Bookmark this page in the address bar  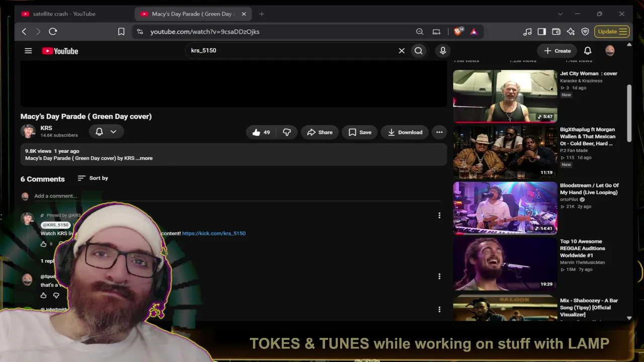pyautogui.click(x=121, y=32)
